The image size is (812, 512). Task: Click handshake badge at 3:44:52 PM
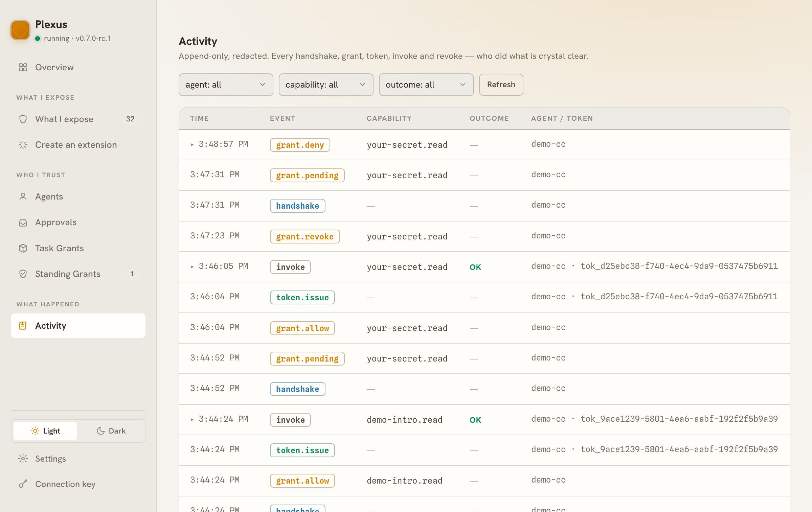[298, 389]
